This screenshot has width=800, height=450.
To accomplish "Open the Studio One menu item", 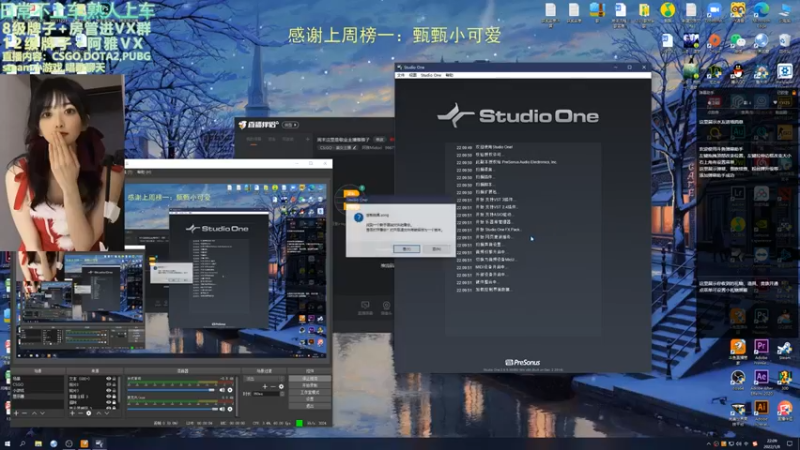I will (431, 75).
